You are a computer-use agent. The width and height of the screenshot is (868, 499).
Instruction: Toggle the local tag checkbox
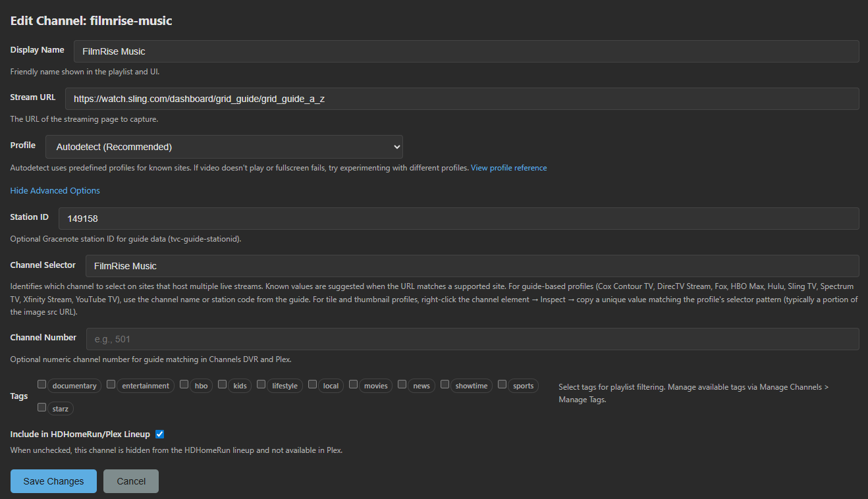(313, 384)
